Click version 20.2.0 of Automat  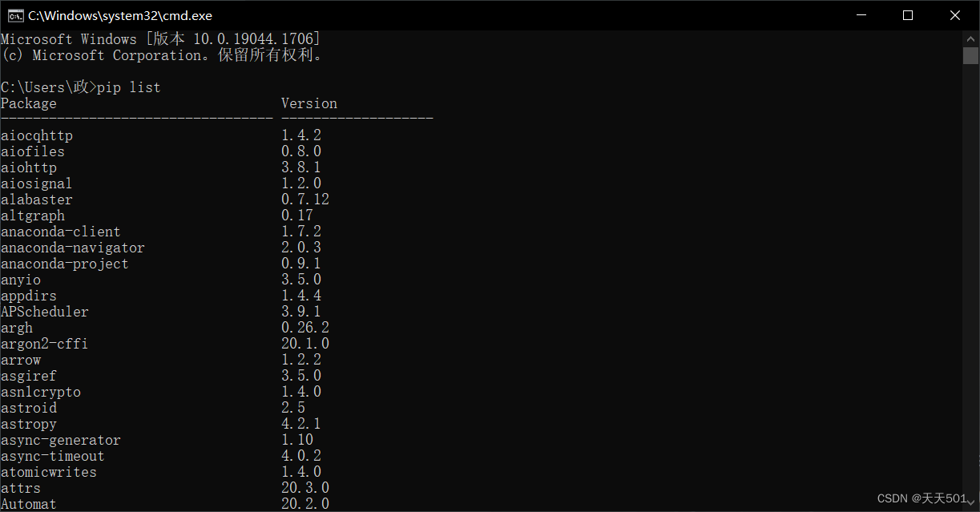click(305, 504)
